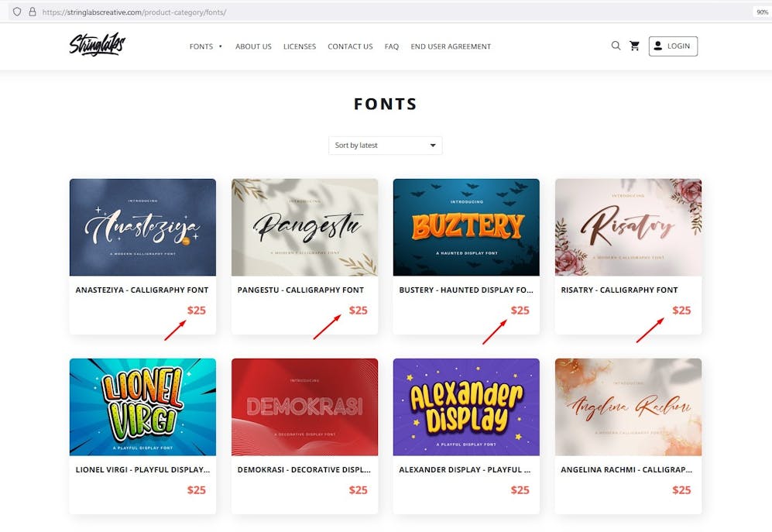Click the LOGIN button
The width and height of the screenshot is (772, 532).
672,46
